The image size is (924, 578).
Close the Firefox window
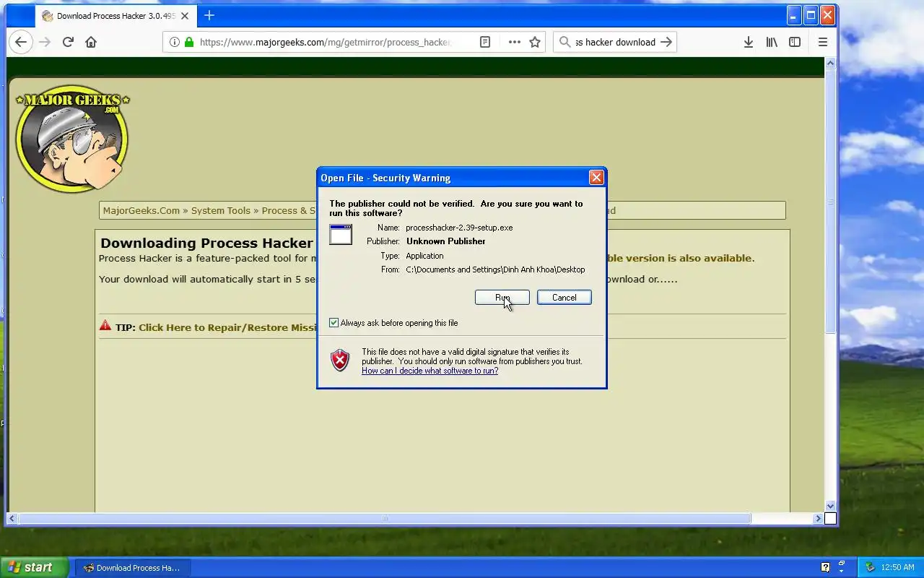(828, 15)
